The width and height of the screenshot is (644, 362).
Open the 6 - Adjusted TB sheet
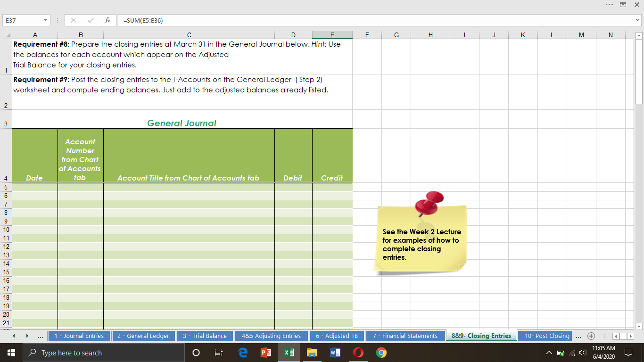(x=337, y=336)
